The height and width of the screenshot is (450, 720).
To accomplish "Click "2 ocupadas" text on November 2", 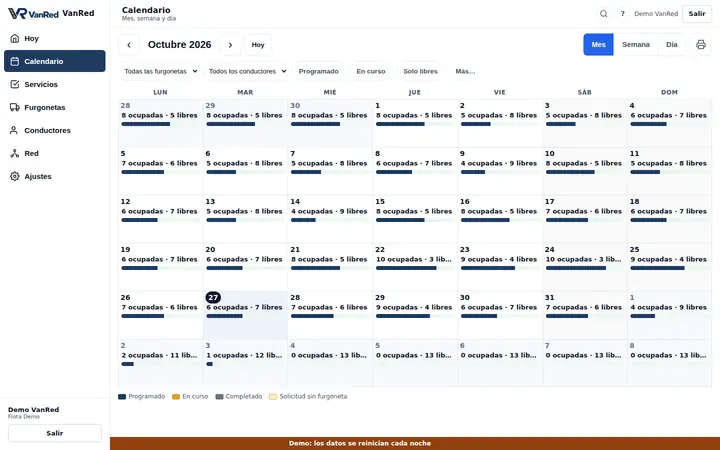I will click(142, 355).
